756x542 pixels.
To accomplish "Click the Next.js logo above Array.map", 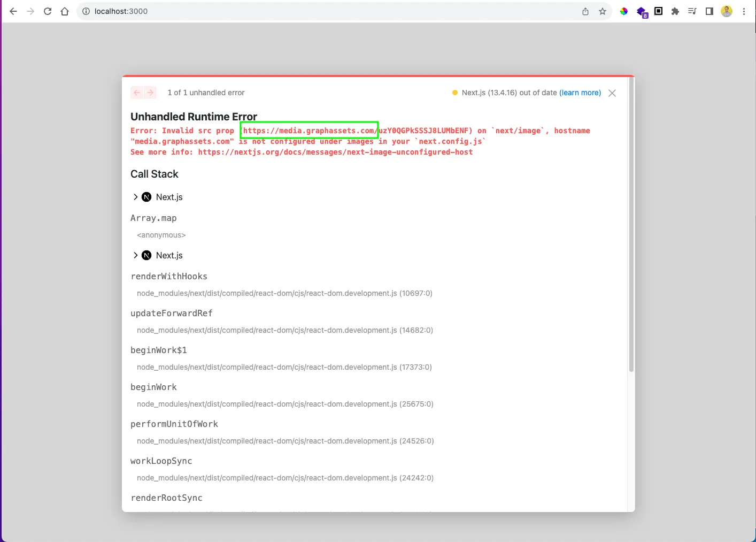I will pyautogui.click(x=146, y=197).
